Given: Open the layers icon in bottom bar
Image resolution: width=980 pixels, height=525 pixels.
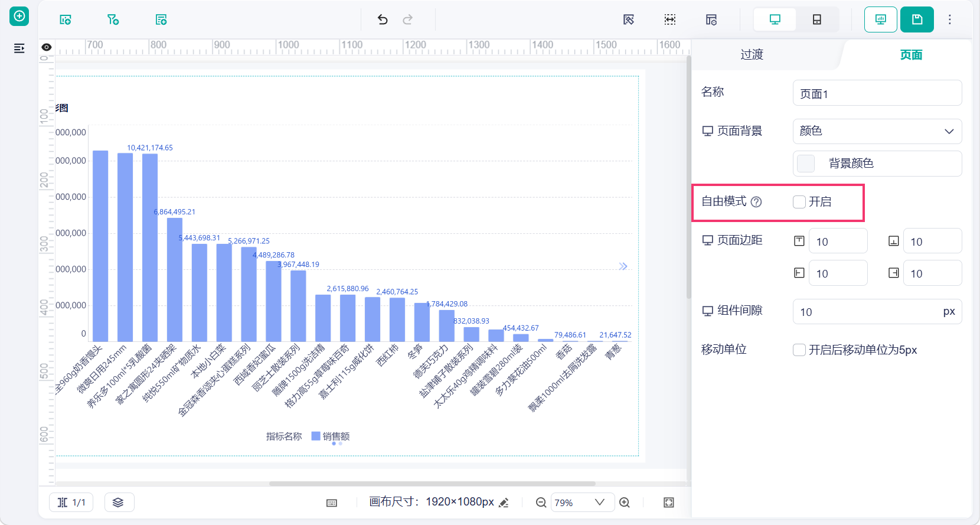Looking at the screenshot, I should pyautogui.click(x=119, y=503).
